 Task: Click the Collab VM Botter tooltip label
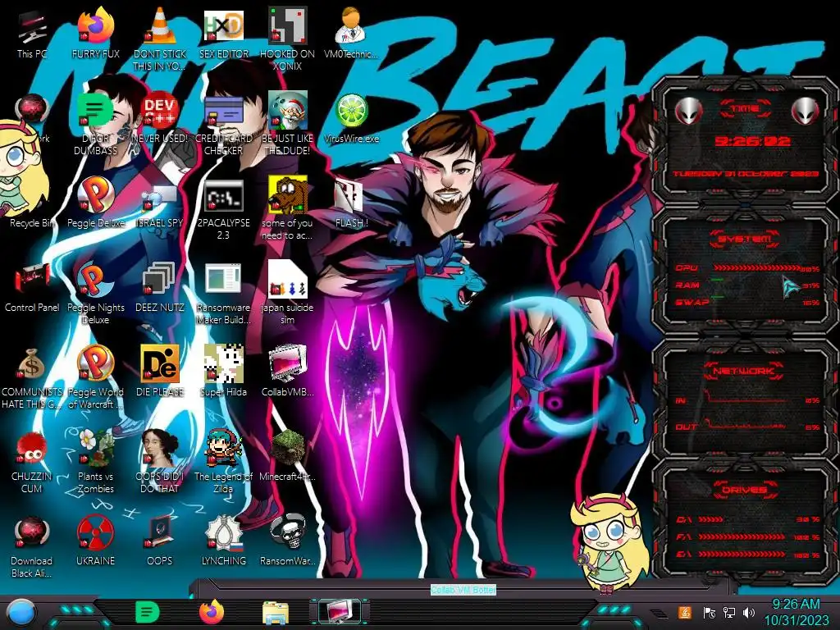click(x=463, y=589)
